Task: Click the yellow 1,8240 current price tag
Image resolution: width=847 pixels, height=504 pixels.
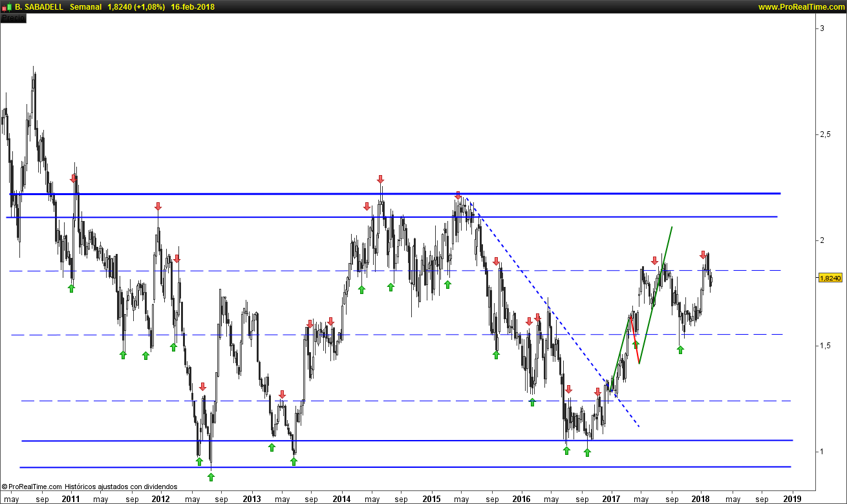Action: [830, 278]
